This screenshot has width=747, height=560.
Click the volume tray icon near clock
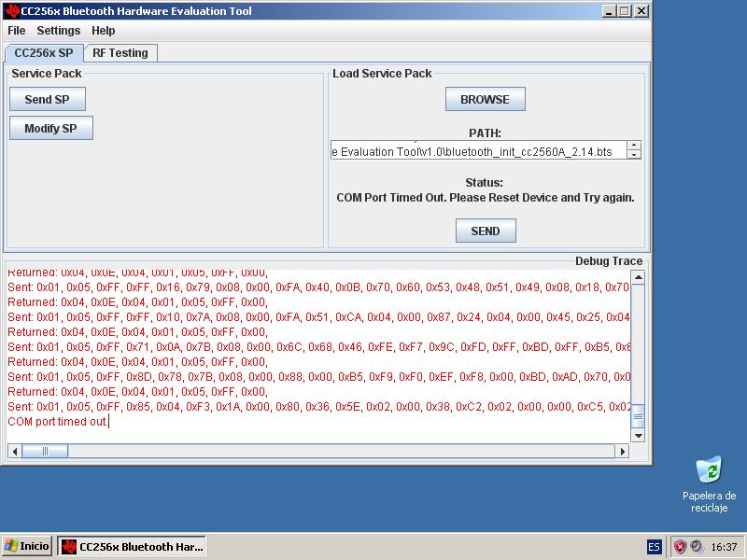coord(697,546)
